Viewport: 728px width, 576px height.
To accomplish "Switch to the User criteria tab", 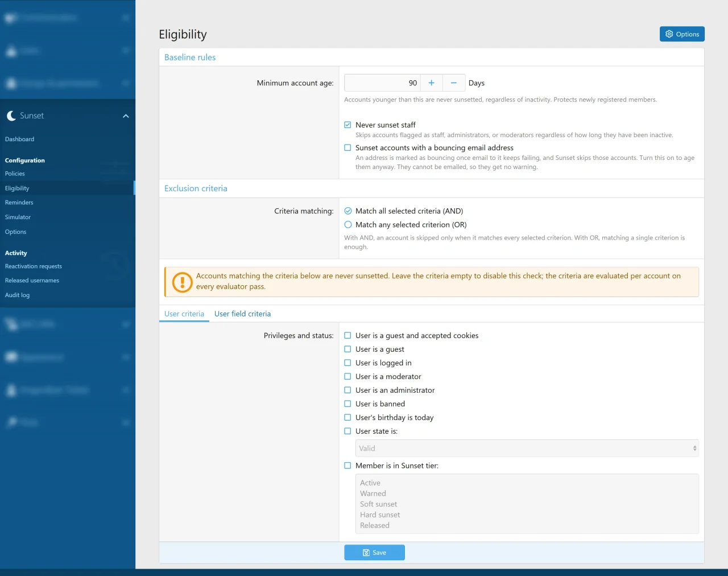I will click(184, 314).
